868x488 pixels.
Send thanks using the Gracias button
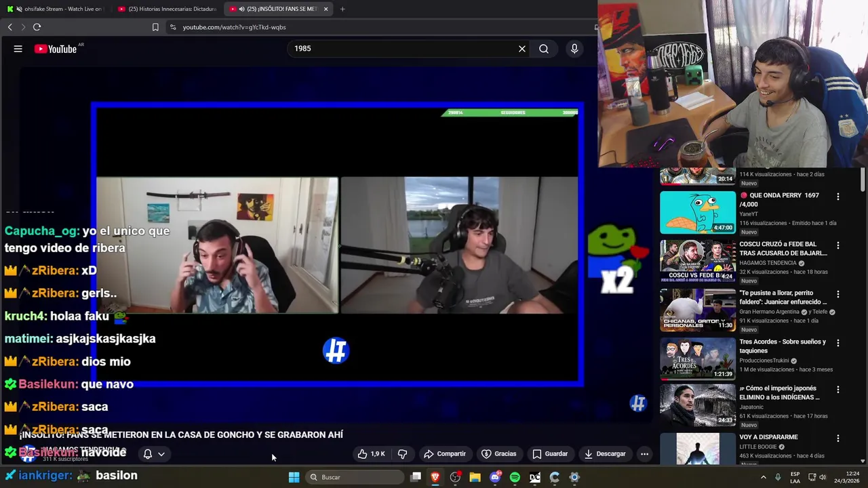pos(499,454)
